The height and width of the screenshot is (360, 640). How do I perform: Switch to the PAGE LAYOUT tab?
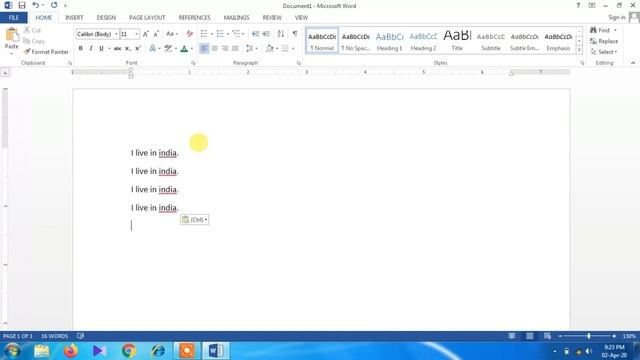pos(147,18)
